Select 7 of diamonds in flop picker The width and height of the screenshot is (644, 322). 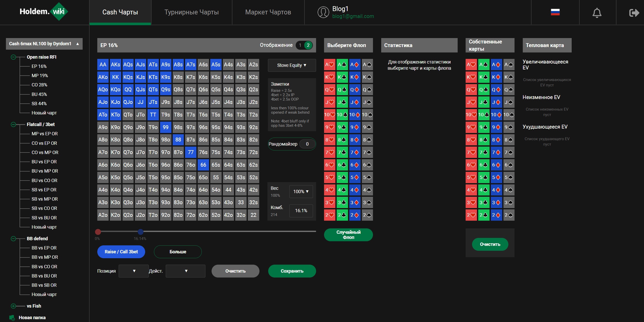coord(355,152)
